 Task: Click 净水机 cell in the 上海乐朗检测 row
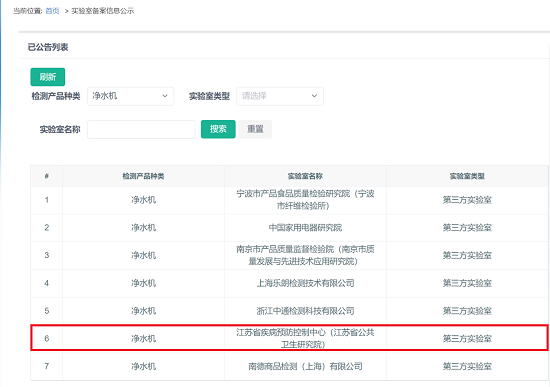[143, 283]
